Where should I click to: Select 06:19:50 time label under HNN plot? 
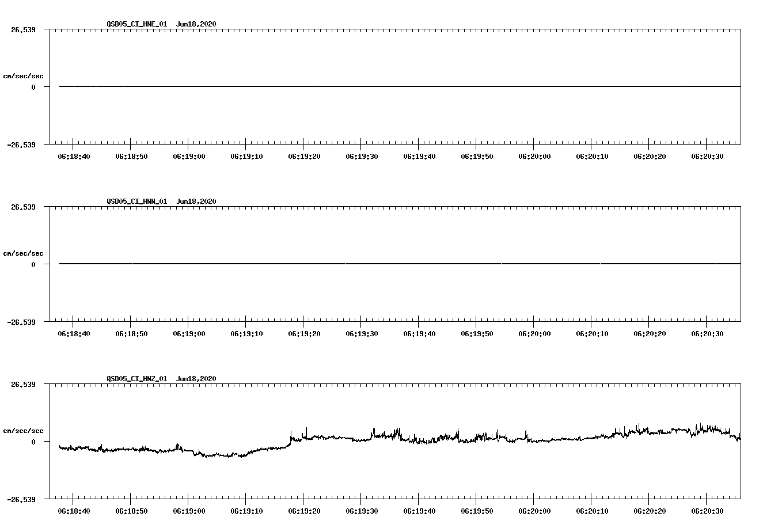click(477, 334)
